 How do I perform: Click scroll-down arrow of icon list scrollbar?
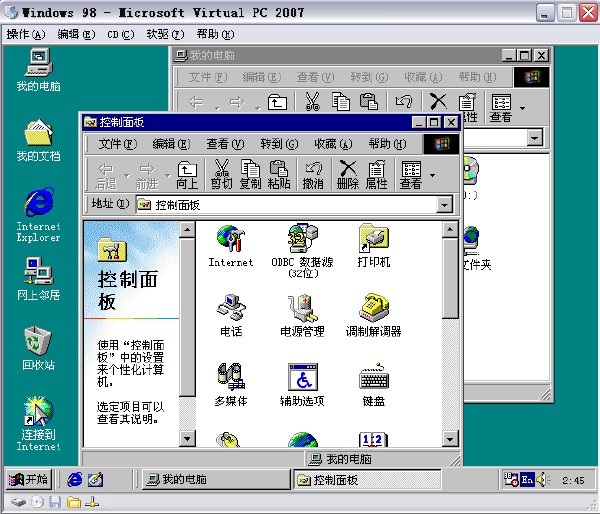click(x=450, y=439)
